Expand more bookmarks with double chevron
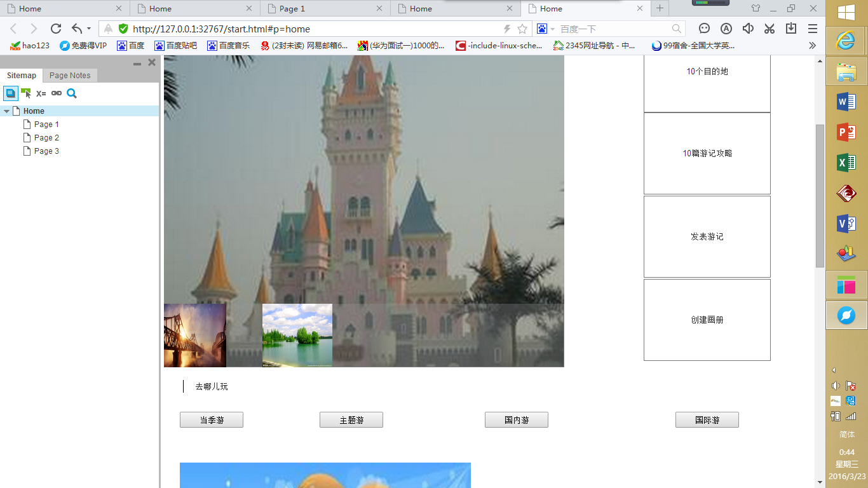 pyautogui.click(x=812, y=46)
